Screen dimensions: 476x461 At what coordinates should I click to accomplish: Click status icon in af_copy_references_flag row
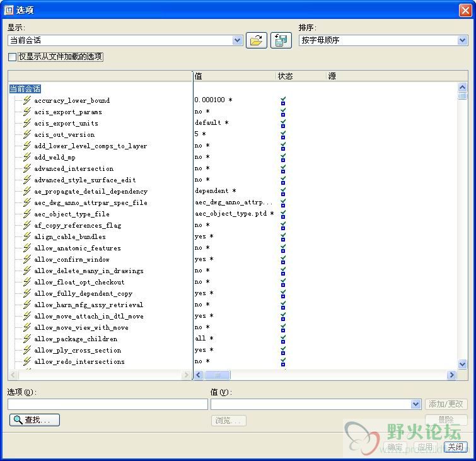[x=283, y=226]
